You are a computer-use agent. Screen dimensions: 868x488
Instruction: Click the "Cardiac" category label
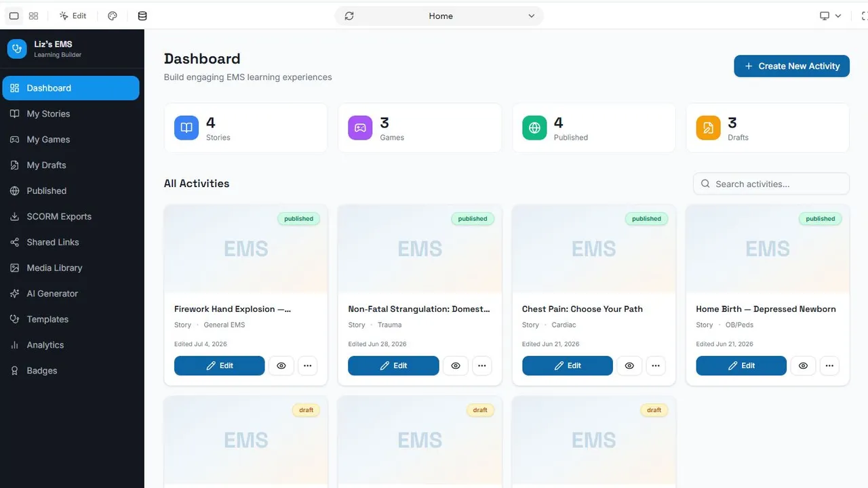(x=564, y=325)
